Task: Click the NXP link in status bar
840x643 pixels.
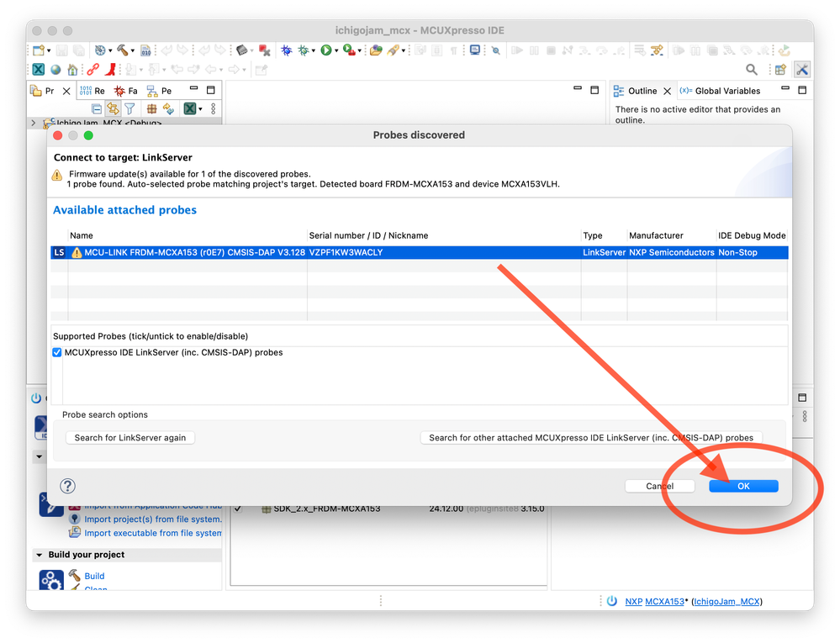Action: (634, 601)
